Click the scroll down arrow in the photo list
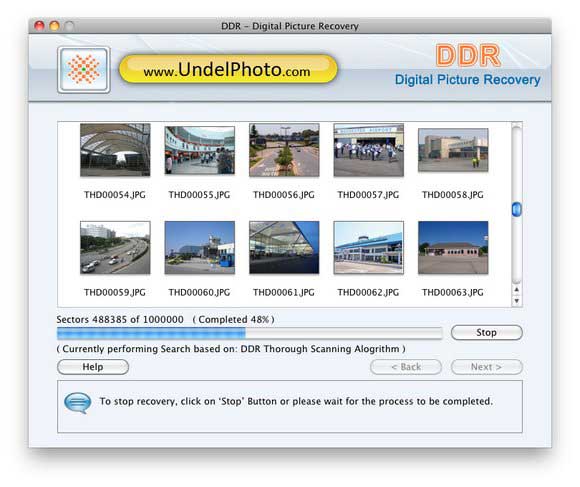This screenshot has height=487, width=580. point(517,301)
